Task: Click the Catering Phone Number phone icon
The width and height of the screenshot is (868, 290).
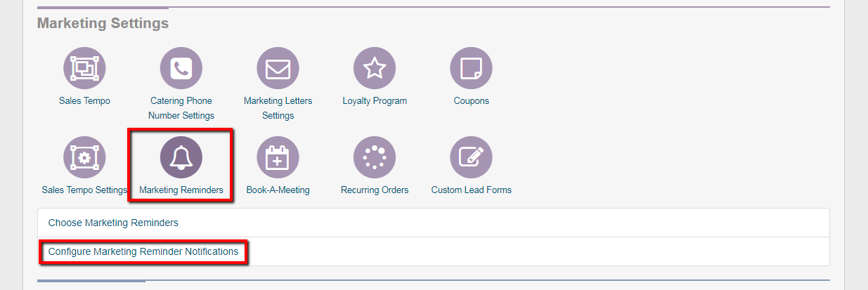Action: (181, 68)
